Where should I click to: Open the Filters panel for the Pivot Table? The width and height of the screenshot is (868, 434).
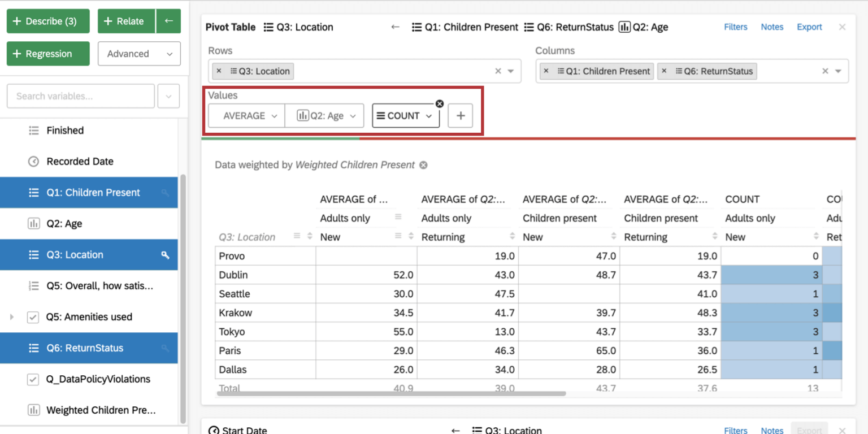coord(735,26)
